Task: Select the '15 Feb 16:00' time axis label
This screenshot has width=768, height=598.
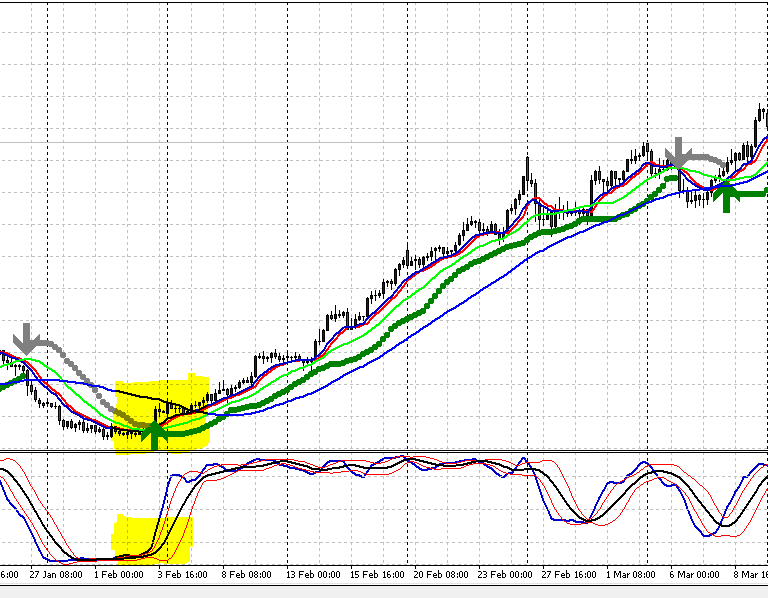Action: [x=377, y=574]
